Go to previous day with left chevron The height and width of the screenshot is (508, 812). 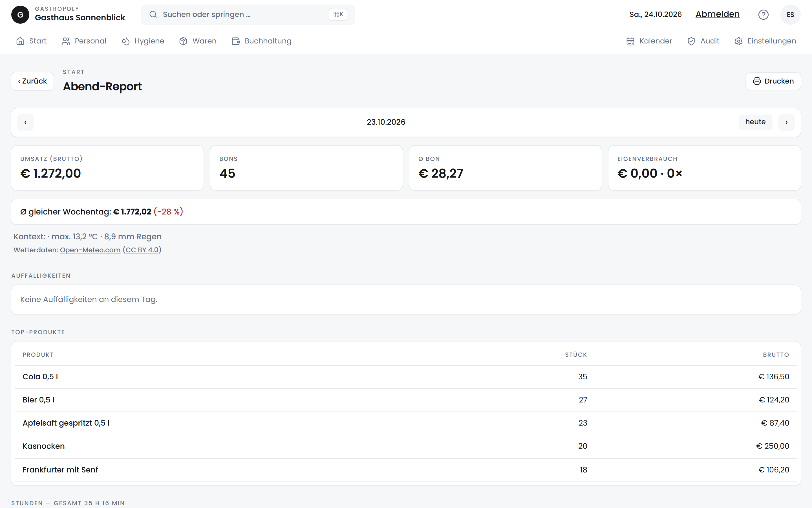coord(25,122)
